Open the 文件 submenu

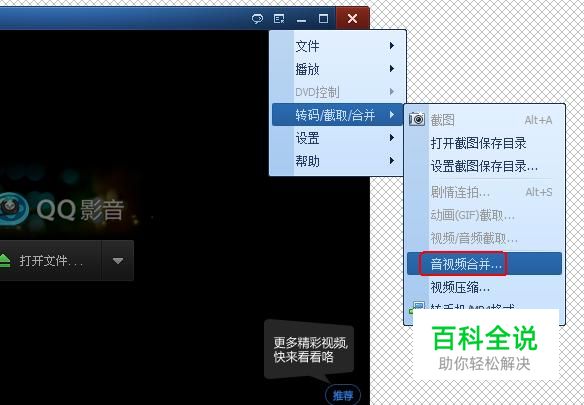[x=337, y=46]
